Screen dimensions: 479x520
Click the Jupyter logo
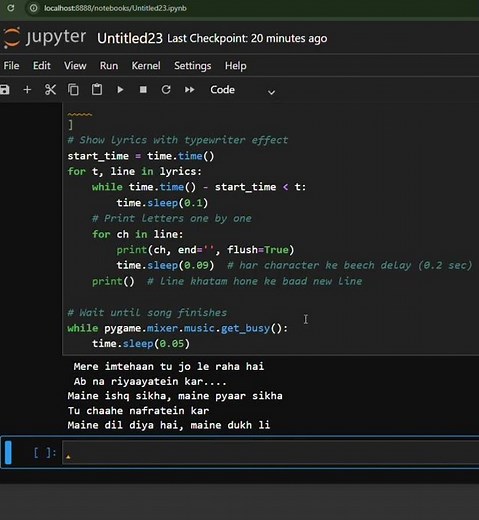click(x=45, y=37)
